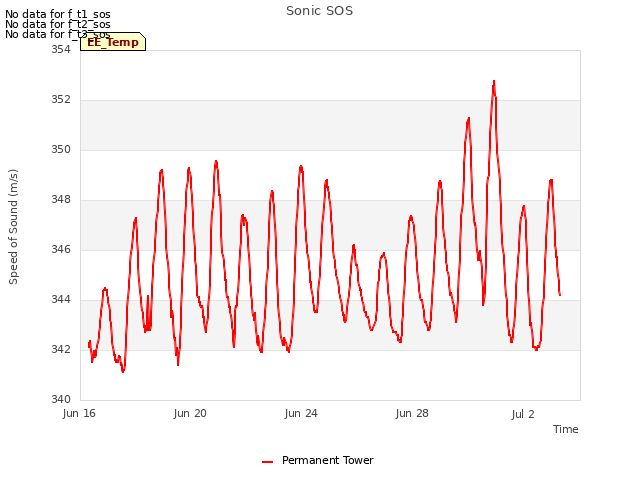
Task: Click the red Permanent Tower legend line
Action: [267, 462]
